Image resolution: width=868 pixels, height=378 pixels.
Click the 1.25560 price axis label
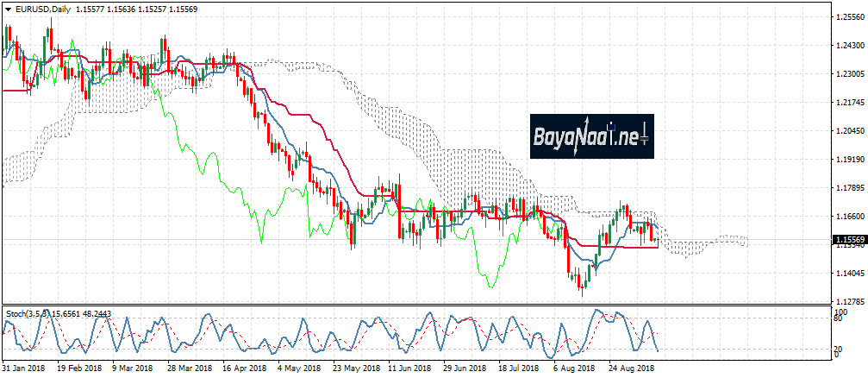tap(849, 17)
